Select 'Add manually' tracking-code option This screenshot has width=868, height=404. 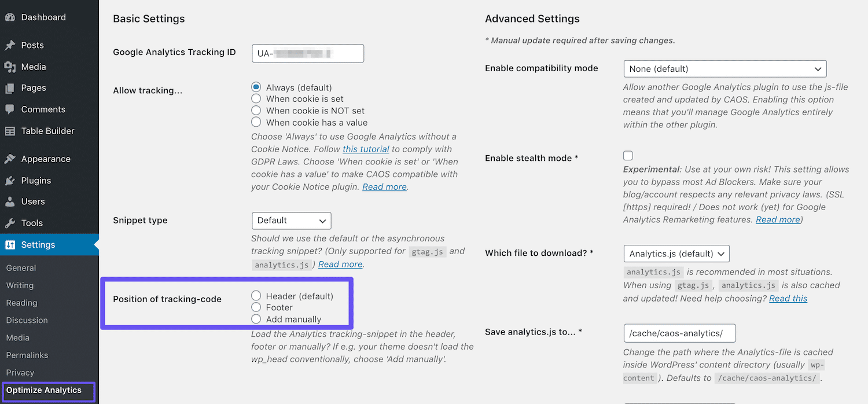tap(256, 319)
